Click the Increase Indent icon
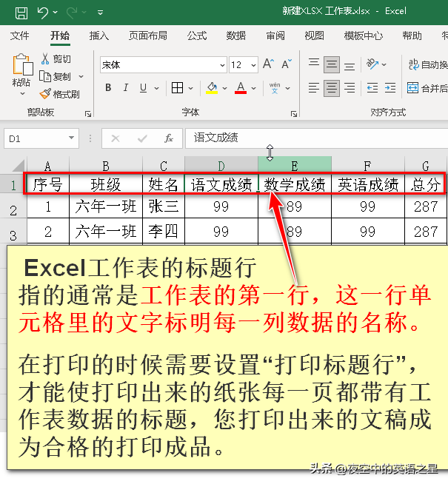Screen dimensions: 448x484 (x=390, y=88)
